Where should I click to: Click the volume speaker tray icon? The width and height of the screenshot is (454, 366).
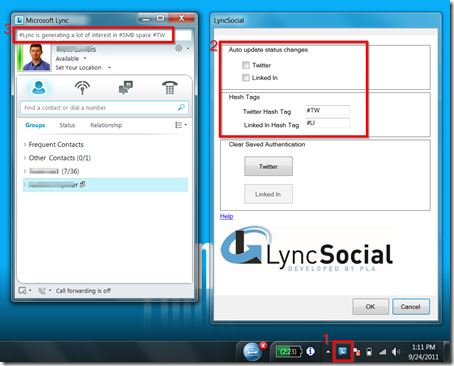pos(396,352)
